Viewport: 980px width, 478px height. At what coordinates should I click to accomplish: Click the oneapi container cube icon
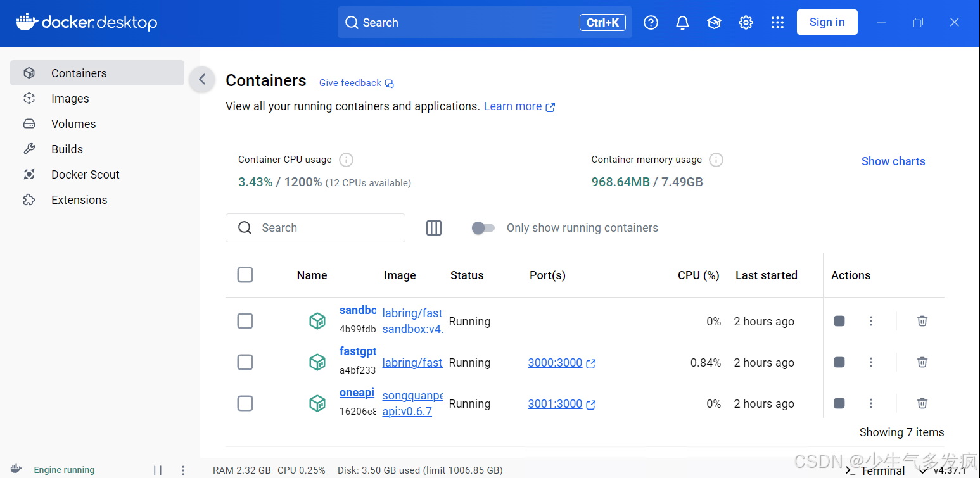click(317, 403)
